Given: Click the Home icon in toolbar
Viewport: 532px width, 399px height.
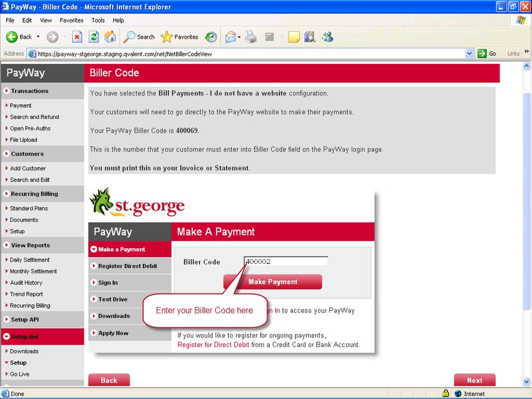Looking at the screenshot, I should coord(110,37).
